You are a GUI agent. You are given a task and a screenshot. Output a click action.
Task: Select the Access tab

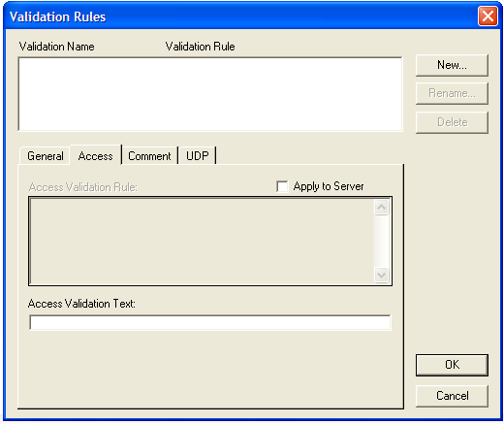96,155
